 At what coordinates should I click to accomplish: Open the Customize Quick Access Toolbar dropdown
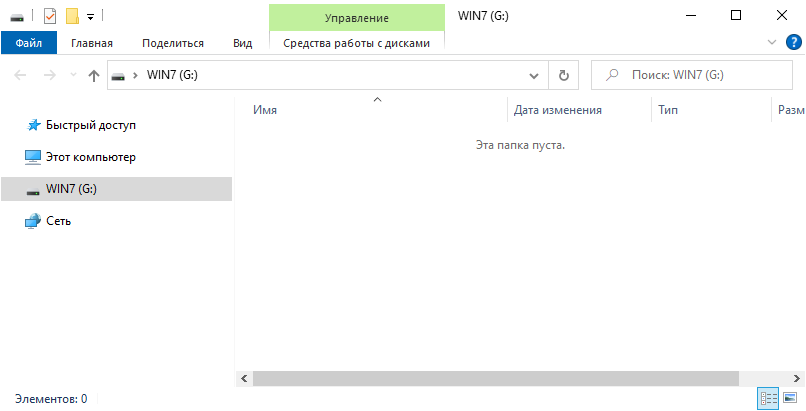[90, 17]
